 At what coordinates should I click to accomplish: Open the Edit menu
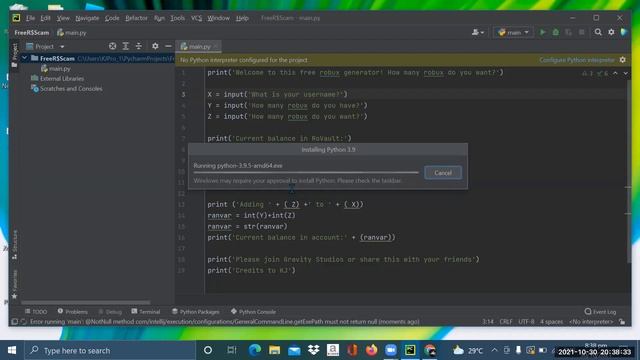pos(45,18)
